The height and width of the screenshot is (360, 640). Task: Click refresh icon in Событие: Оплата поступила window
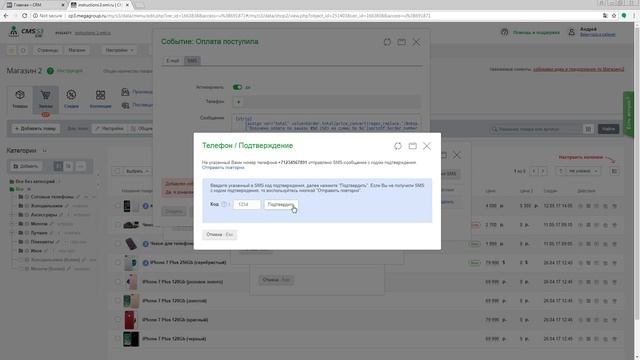(387, 42)
